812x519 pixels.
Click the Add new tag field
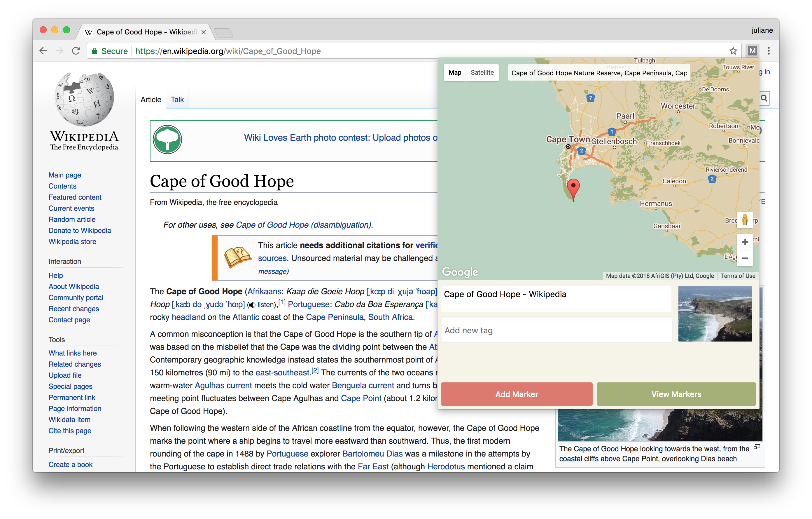556,330
